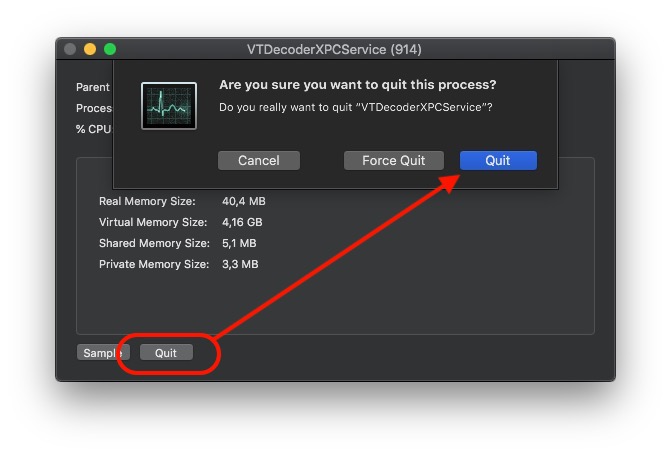Select the 5,1 MB shared memory value

coord(239,243)
